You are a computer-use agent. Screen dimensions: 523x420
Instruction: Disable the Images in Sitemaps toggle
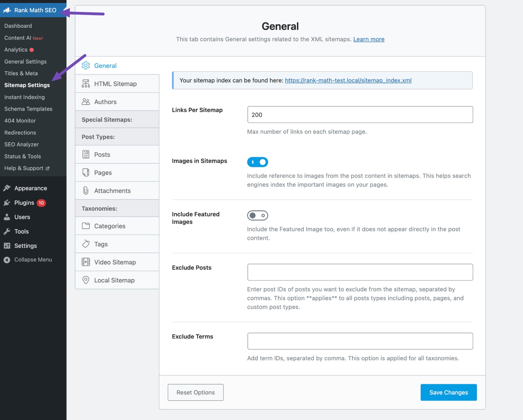tap(257, 162)
